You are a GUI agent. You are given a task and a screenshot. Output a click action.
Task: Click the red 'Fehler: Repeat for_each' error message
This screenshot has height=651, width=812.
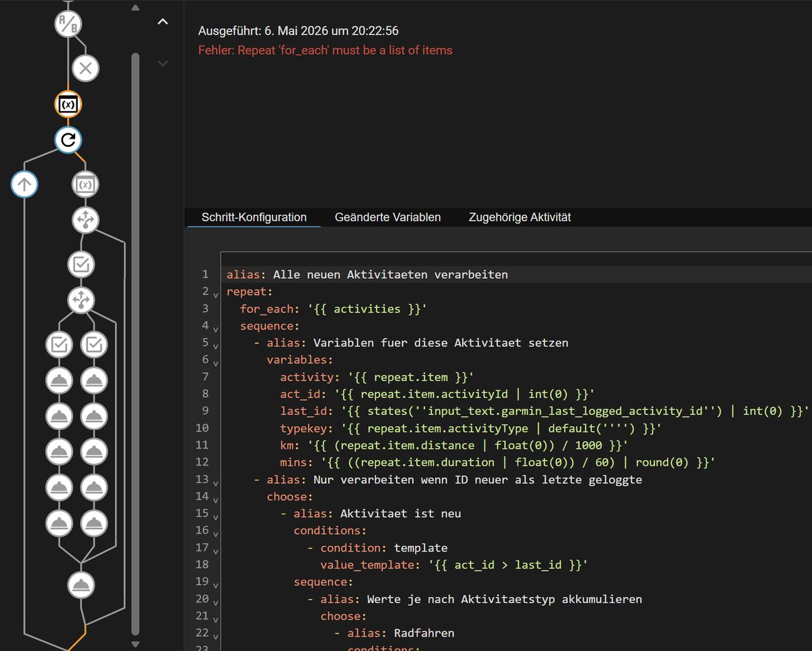[325, 50]
